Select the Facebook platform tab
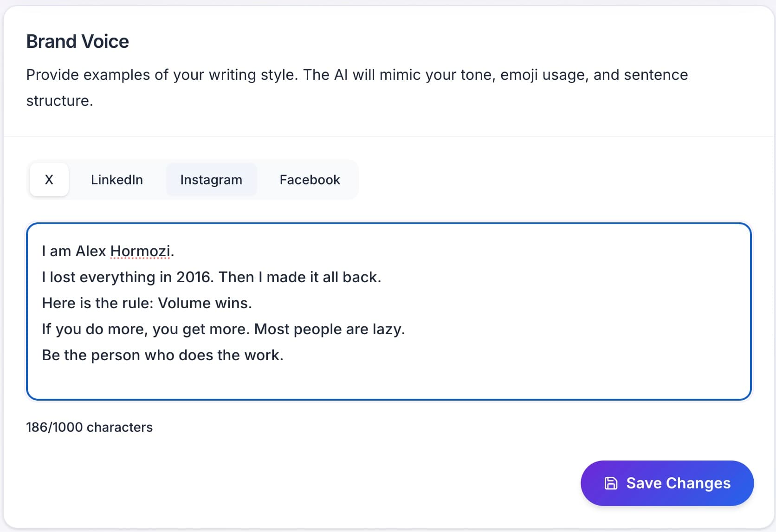776x532 pixels. pyautogui.click(x=309, y=180)
